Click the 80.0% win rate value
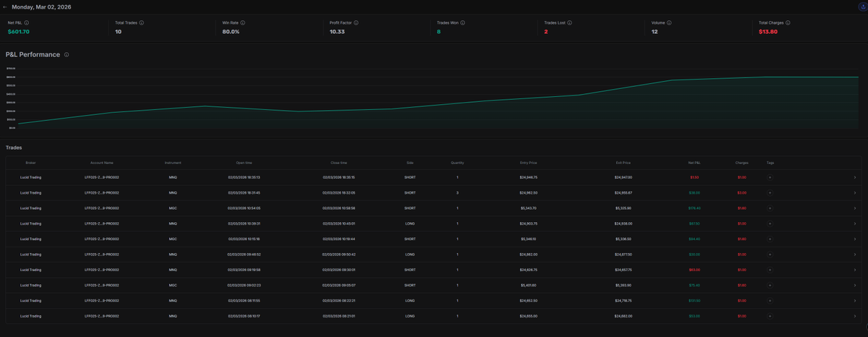The height and width of the screenshot is (337, 868). tap(231, 32)
